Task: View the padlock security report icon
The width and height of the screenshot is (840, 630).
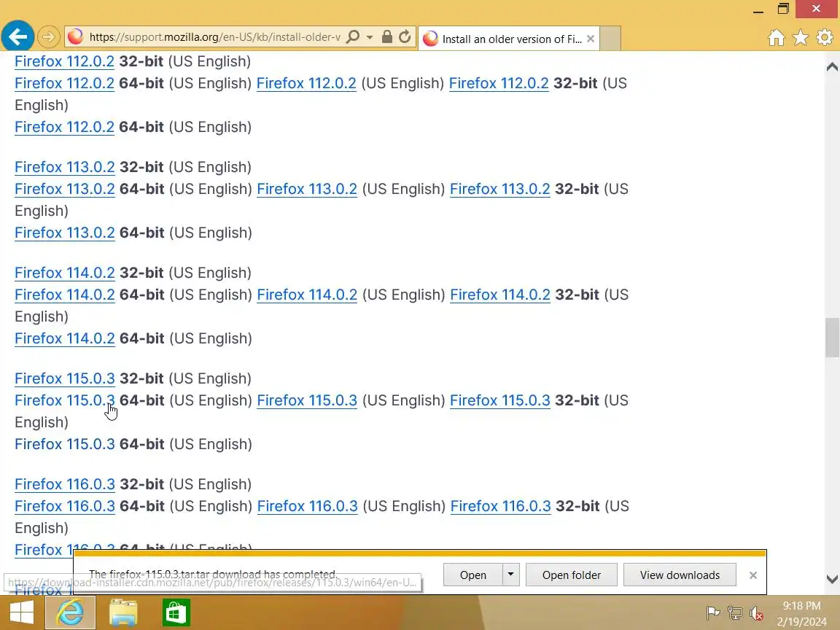Action: click(x=386, y=37)
